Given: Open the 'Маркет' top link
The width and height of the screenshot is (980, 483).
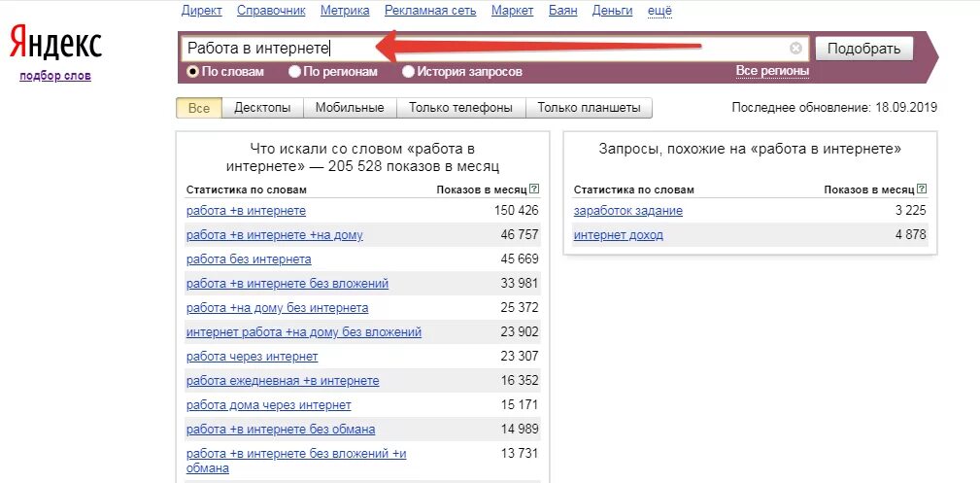Looking at the screenshot, I should point(513,11).
